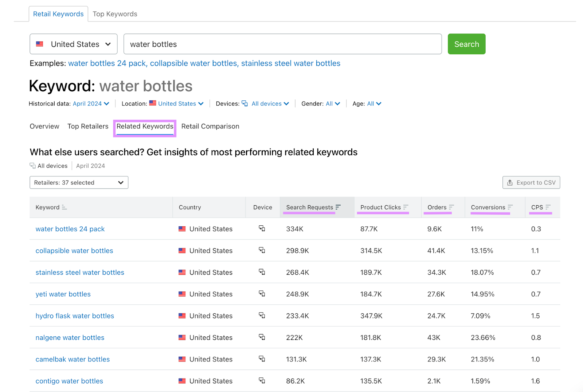Viewport: 583px width, 392px height.
Task: Open the Gender filter dropdown
Action: pyautogui.click(x=333, y=104)
